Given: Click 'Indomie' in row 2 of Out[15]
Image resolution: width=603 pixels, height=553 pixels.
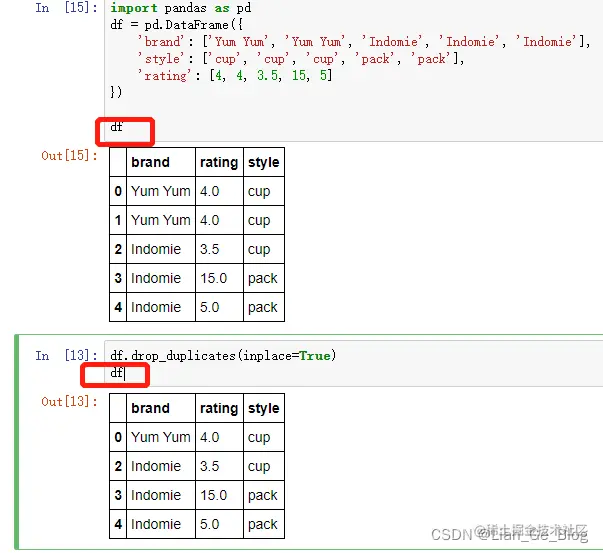Looking at the screenshot, I should pyautogui.click(x=156, y=249).
